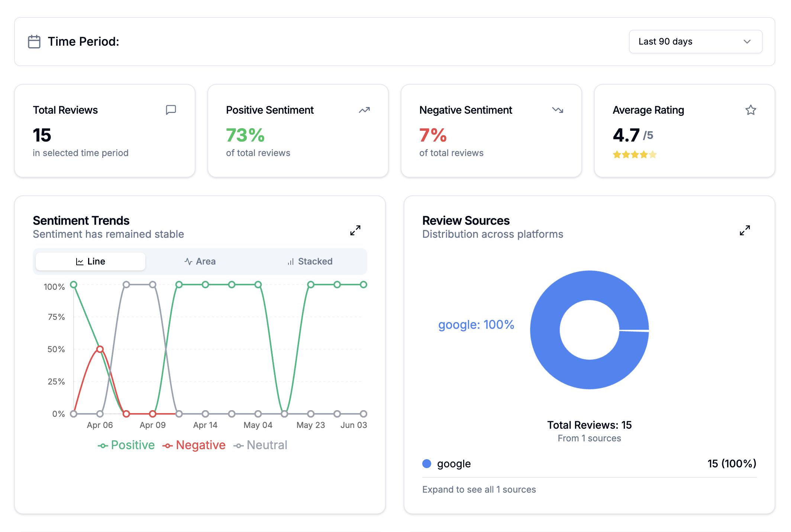The height and width of the screenshot is (532, 791).
Task: Click the red Negative data point at 50%
Action: (100, 349)
